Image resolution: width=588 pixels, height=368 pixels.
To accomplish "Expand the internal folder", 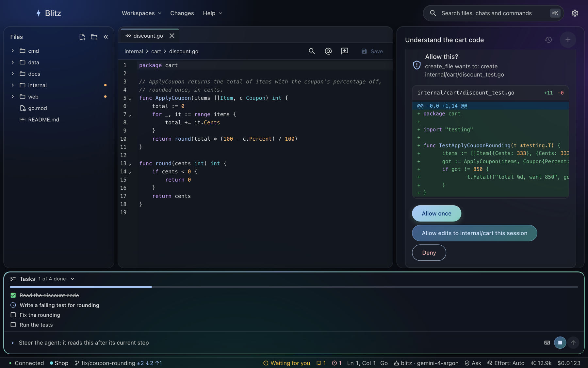I will coord(13,85).
